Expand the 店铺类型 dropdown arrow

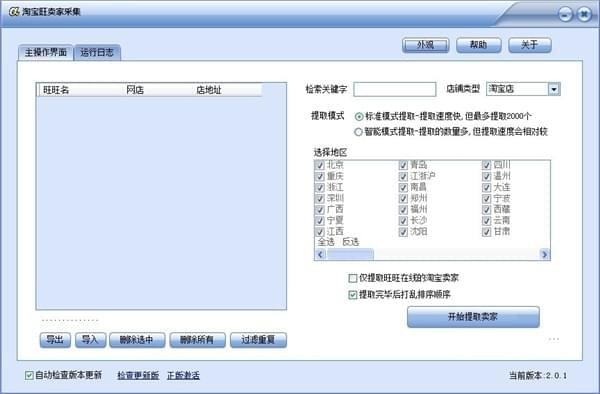click(x=554, y=89)
